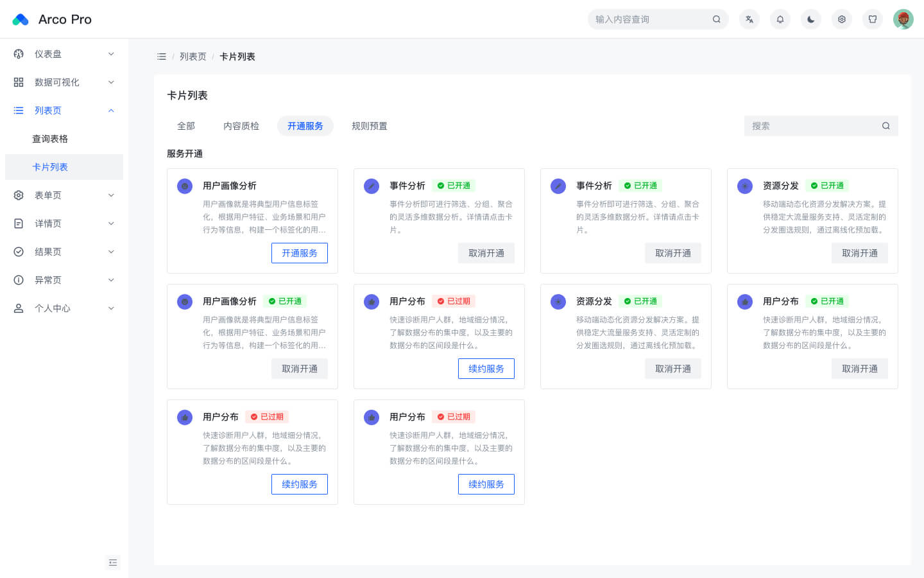
Task: Click the check-circle icon beside 结果页
Action: tap(19, 252)
